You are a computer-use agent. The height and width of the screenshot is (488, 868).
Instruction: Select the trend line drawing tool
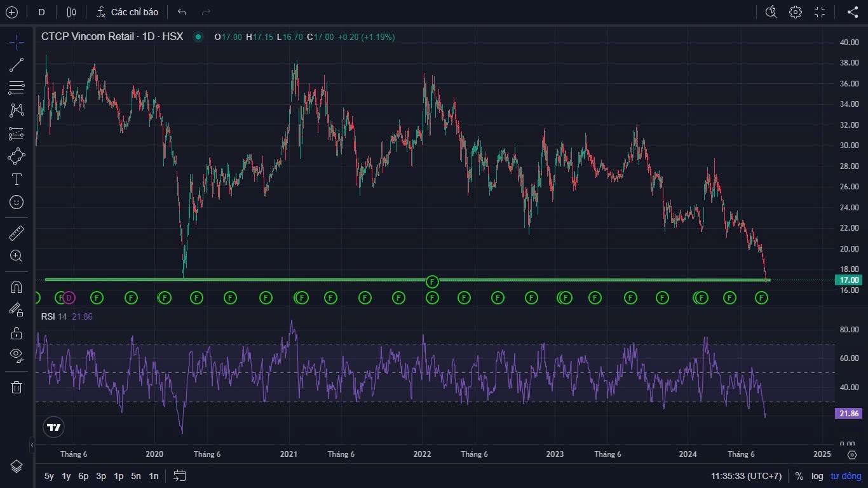click(17, 64)
